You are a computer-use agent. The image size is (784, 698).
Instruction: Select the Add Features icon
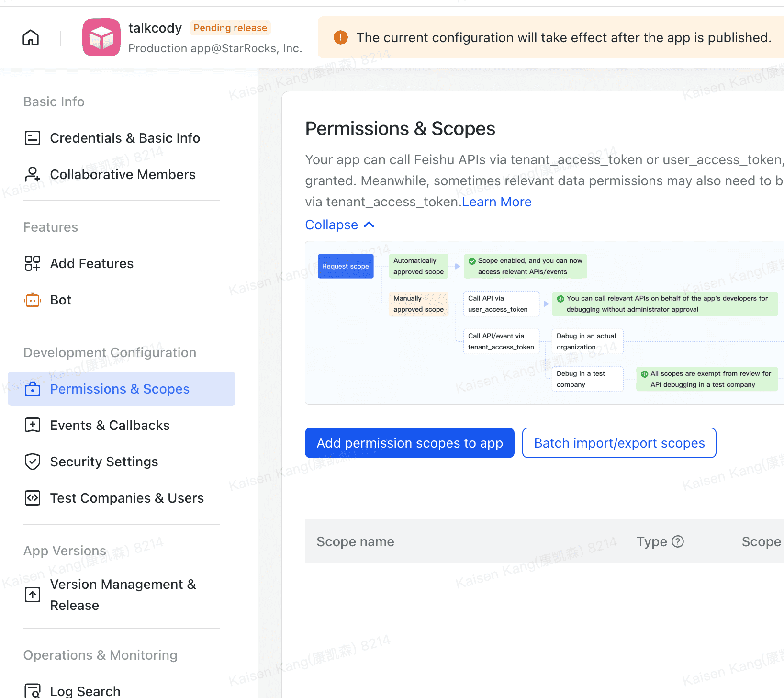(x=32, y=263)
